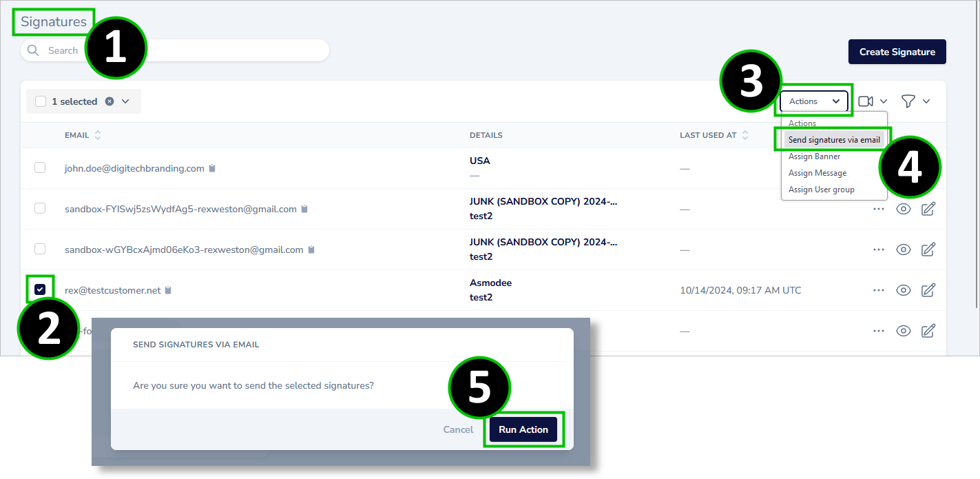
Task: Click the Create Signature button
Action: click(897, 51)
